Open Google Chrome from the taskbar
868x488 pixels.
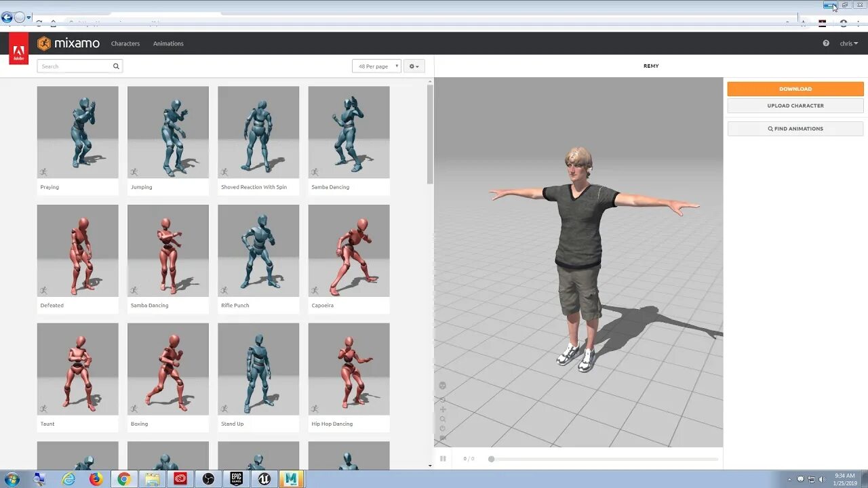point(124,479)
